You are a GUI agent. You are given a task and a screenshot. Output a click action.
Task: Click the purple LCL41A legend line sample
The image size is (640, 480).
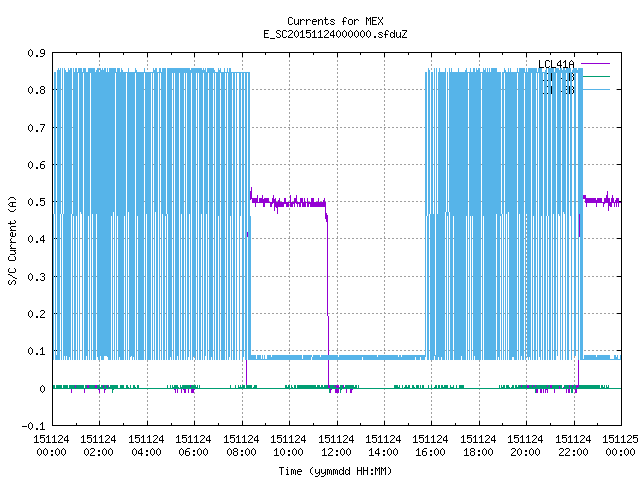pos(595,64)
